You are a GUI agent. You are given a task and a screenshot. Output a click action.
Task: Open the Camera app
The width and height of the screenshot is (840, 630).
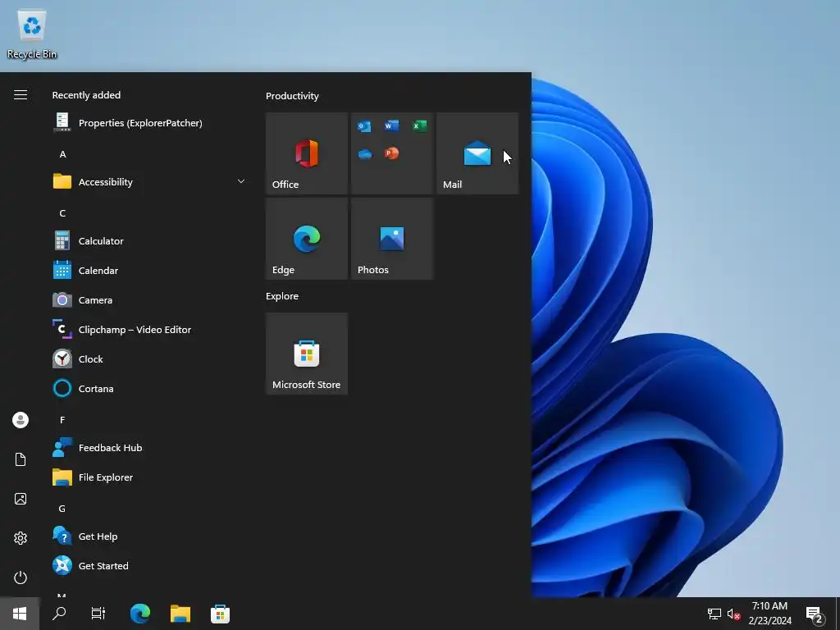(x=150, y=300)
